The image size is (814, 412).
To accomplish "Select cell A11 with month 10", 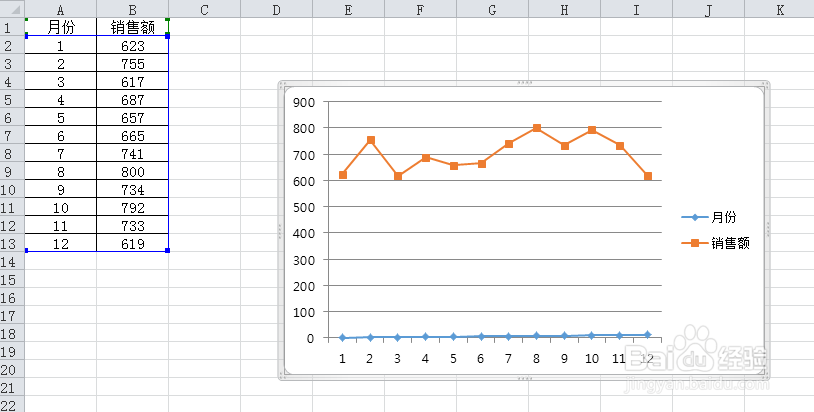I will (x=61, y=207).
